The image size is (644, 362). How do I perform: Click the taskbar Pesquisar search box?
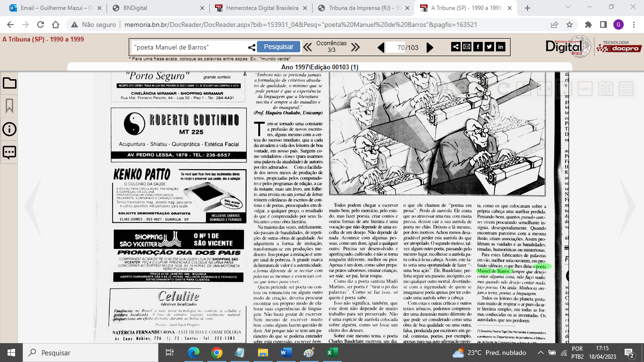click(91, 353)
